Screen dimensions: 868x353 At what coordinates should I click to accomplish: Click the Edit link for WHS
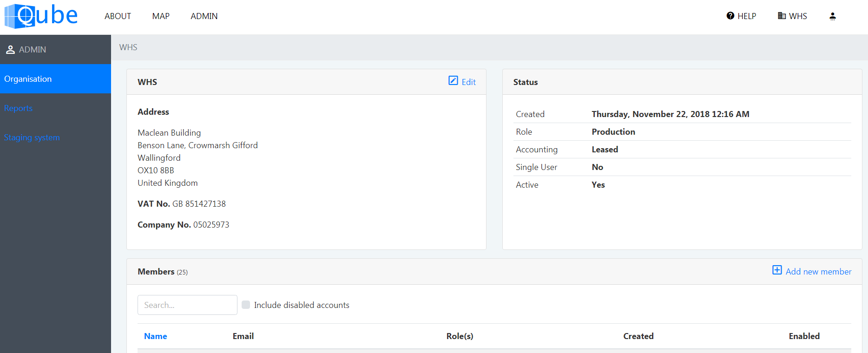[x=468, y=82]
